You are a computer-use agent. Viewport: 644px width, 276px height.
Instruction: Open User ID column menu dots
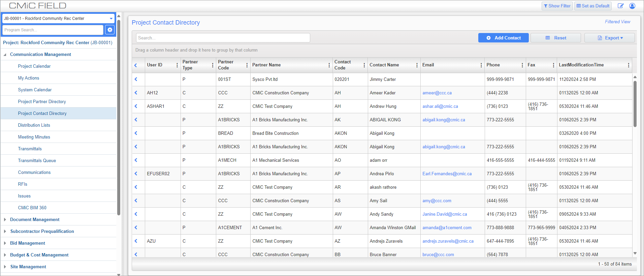(x=177, y=65)
